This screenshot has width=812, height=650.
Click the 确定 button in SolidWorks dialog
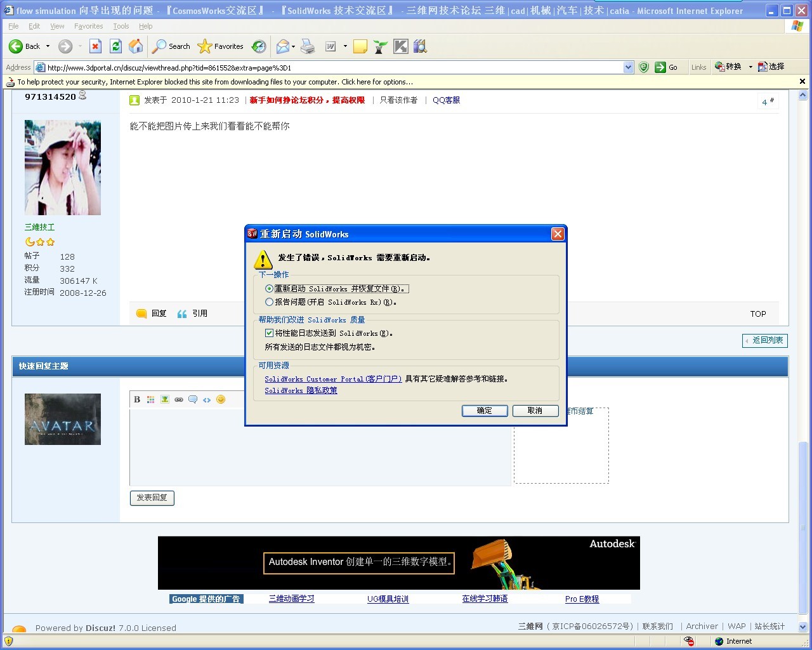click(x=485, y=411)
